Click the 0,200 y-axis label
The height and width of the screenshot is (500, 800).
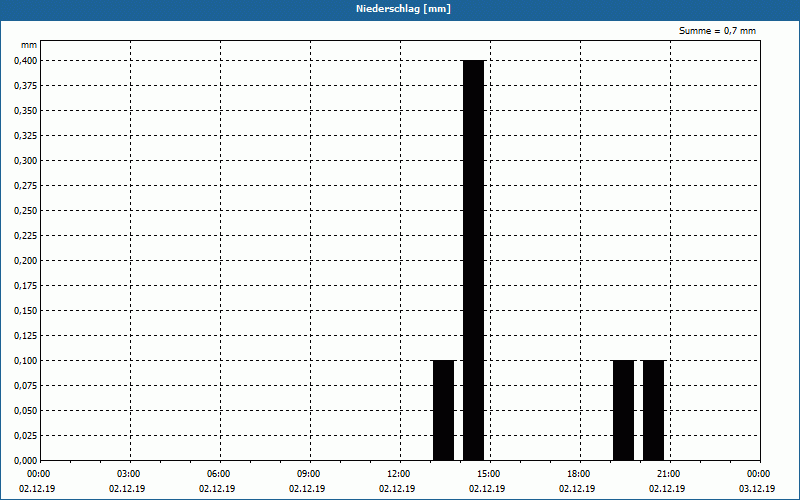(x=26, y=261)
